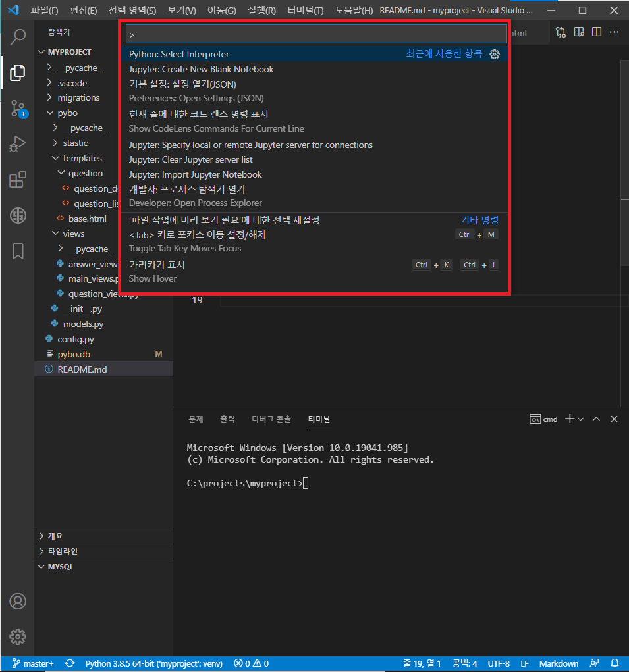The height and width of the screenshot is (672, 629).
Task: Configure keybinding gear for Select Interpreter
Action: click(495, 55)
